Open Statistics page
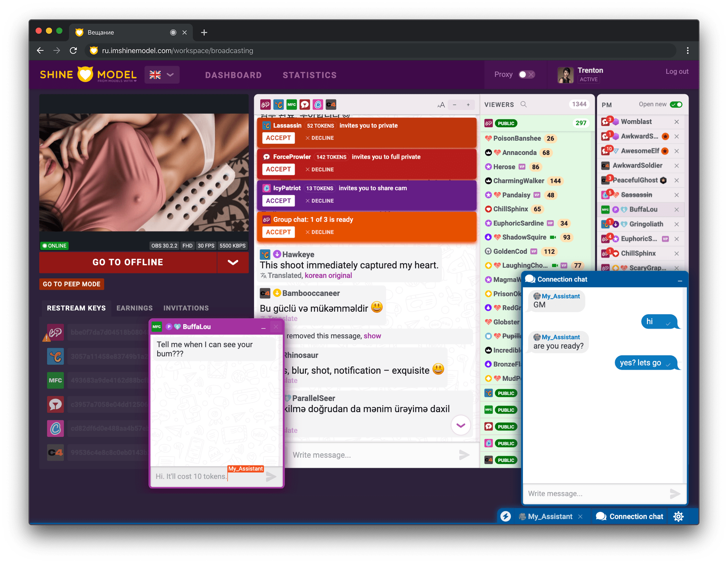Screen dimensions: 728x563 310,75
